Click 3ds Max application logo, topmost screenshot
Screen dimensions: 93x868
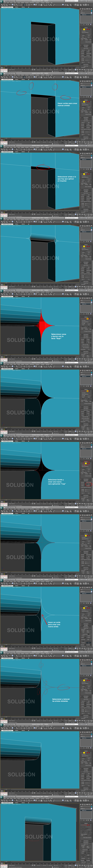click(1, 1)
